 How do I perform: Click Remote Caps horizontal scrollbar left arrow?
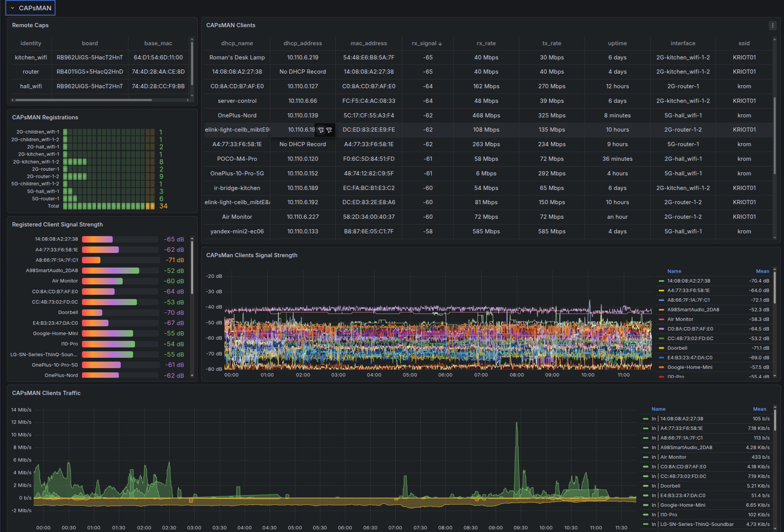13,100
